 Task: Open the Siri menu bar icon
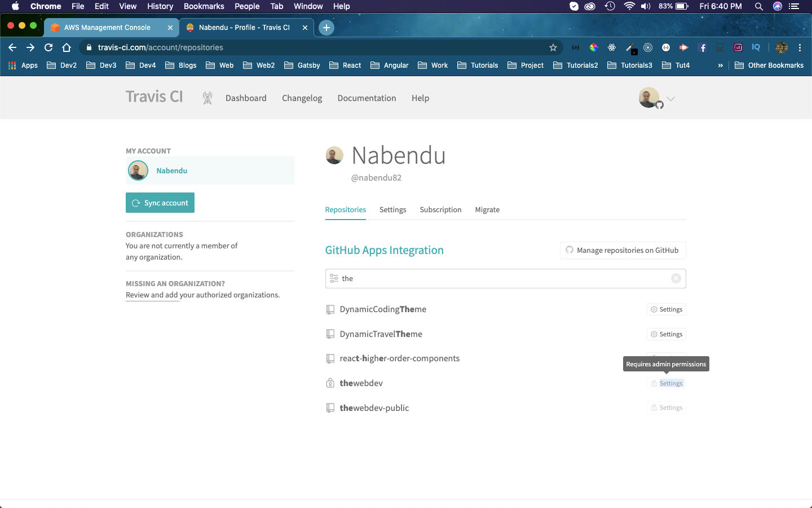pyautogui.click(x=778, y=6)
